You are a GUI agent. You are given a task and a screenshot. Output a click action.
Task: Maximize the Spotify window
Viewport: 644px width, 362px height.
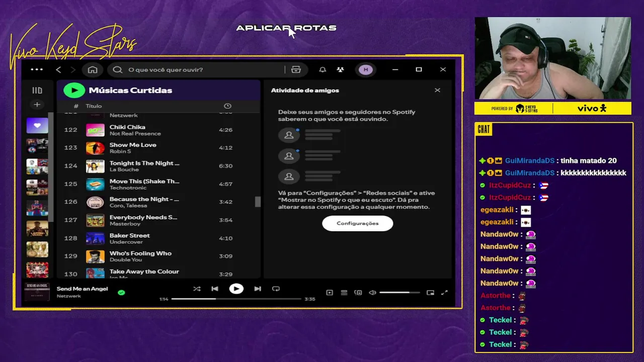point(419,69)
